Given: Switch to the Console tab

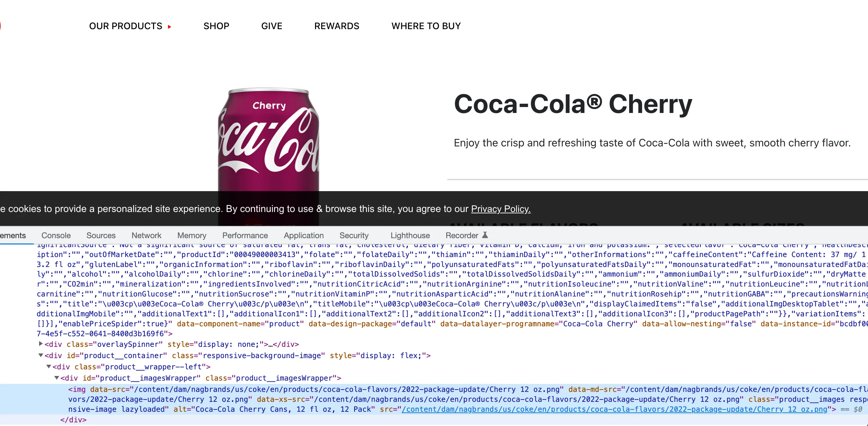Looking at the screenshot, I should click(x=56, y=235).
